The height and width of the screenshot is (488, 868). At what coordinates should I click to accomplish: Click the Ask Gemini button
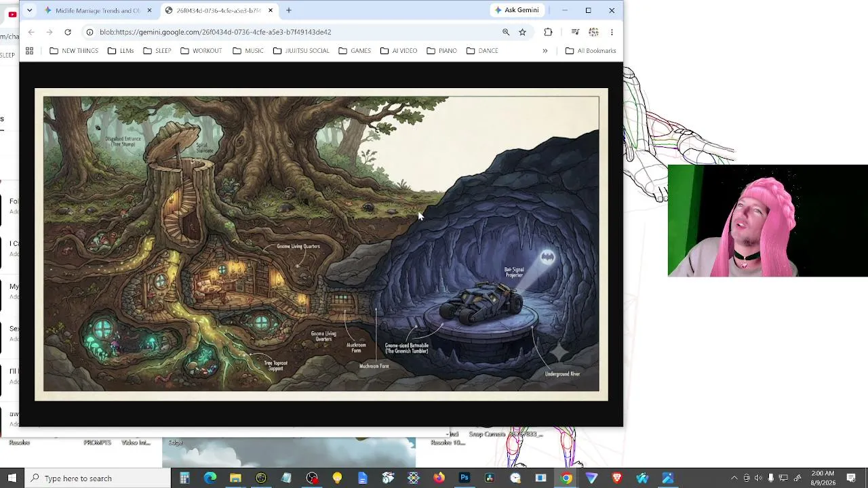pos(517,10)
